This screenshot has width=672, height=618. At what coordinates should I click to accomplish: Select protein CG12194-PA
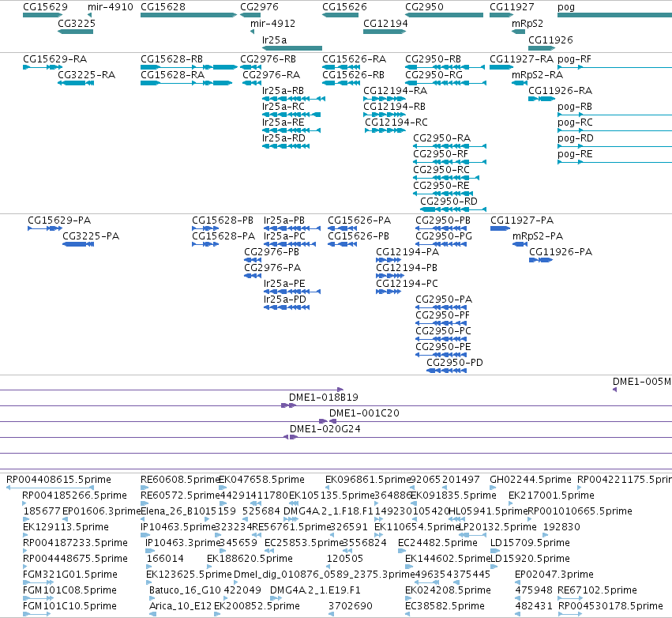coord(389,260)
